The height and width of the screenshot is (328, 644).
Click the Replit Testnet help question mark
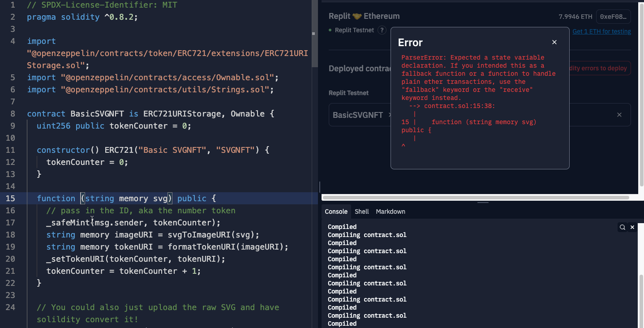click(x=382, y=30)
